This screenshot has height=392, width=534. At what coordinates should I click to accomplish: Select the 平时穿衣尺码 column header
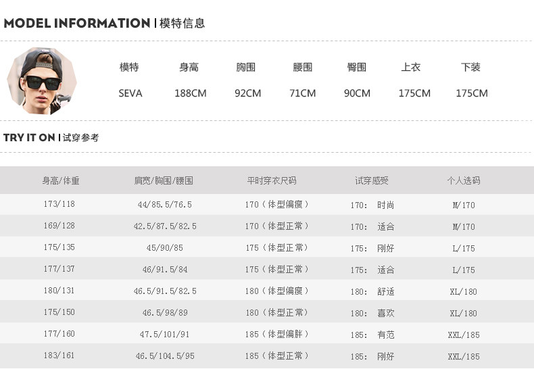click(x=272, y=180)
